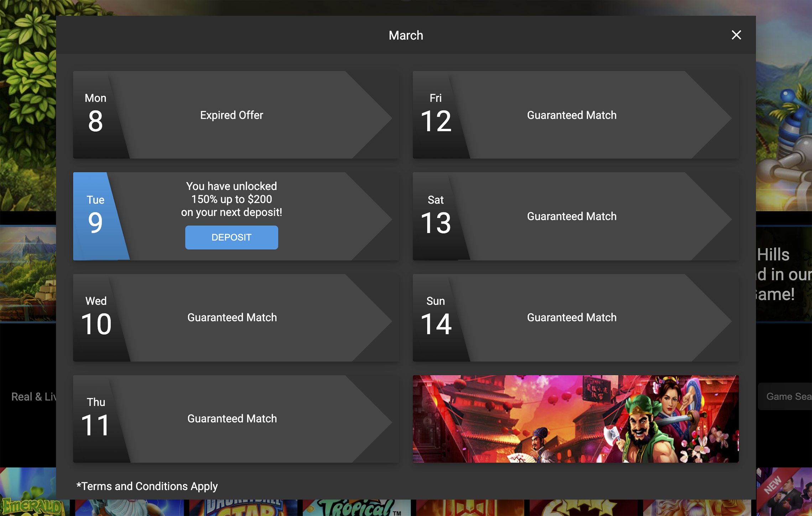Select the Sat 13 Guaranteed Match card
This screenshot has height=516, width=812.
coord(576,216)
